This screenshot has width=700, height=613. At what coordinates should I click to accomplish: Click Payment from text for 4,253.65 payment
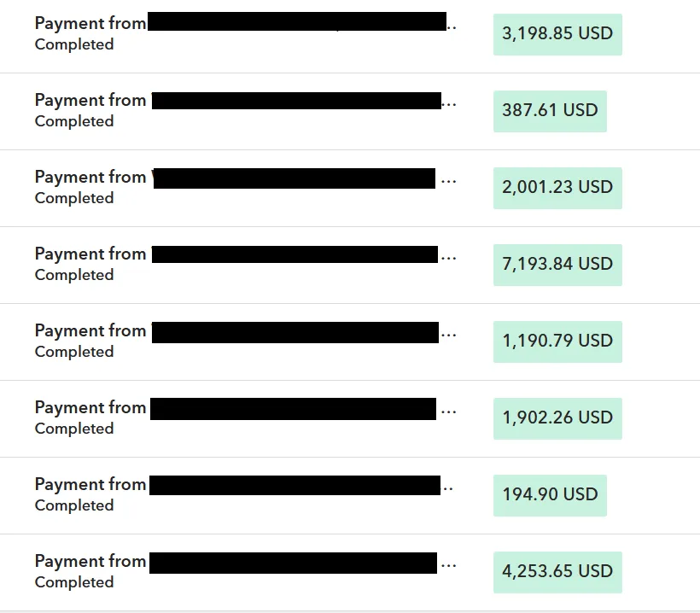(x=90, y=561)
